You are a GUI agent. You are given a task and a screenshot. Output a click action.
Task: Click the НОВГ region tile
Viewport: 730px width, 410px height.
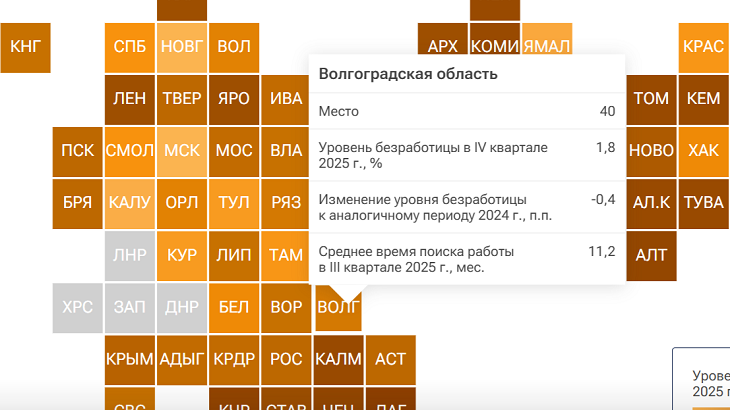pyautogui.click(x=181, y=46)
